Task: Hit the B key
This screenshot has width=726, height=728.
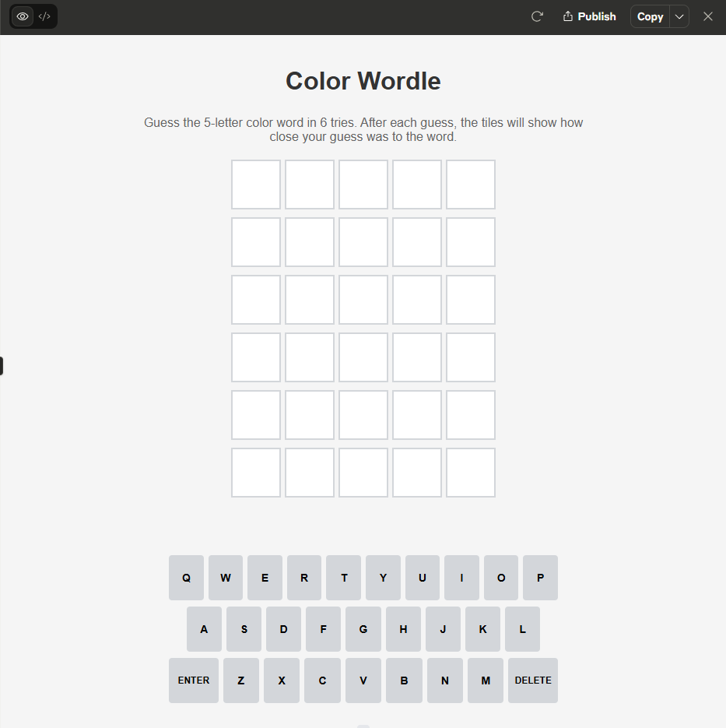Action: [x=404, y=681]
